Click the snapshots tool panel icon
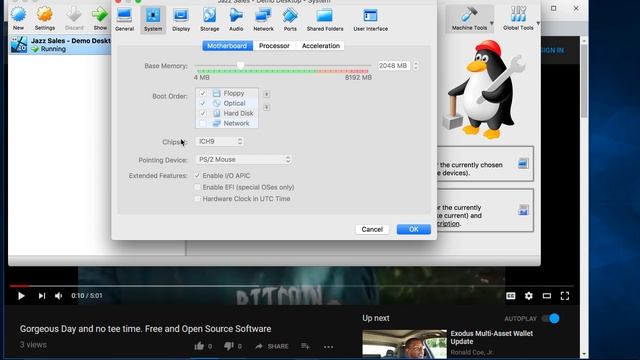The height and width of the screenshot is (360, 640). pos(523,210)
